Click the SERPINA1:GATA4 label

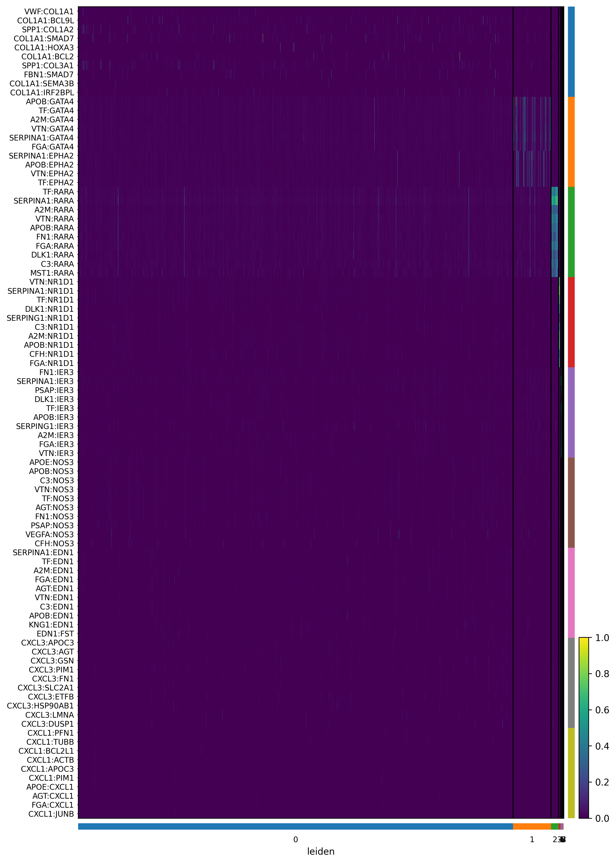click(x=41, y=138)
